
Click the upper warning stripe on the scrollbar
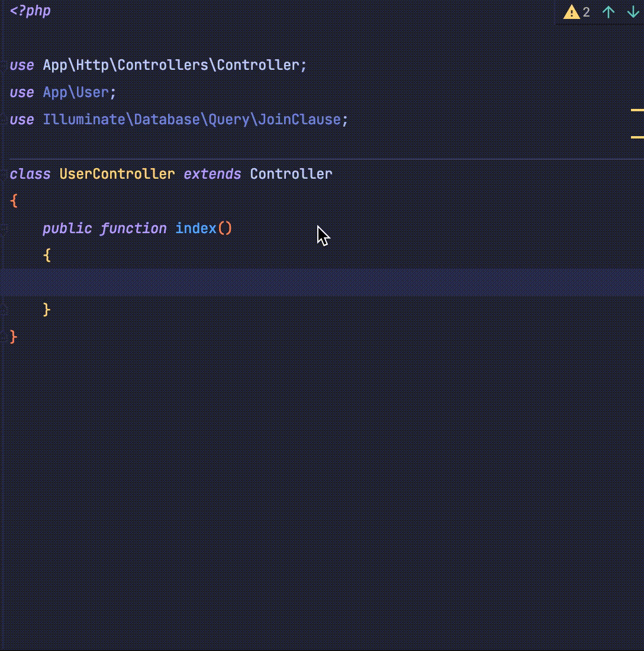pos(639,109)
